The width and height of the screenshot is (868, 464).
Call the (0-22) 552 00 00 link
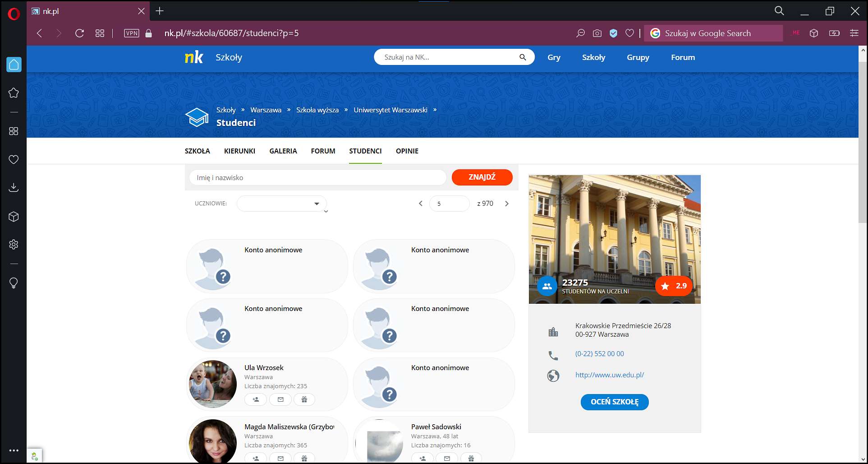point(599,354)
